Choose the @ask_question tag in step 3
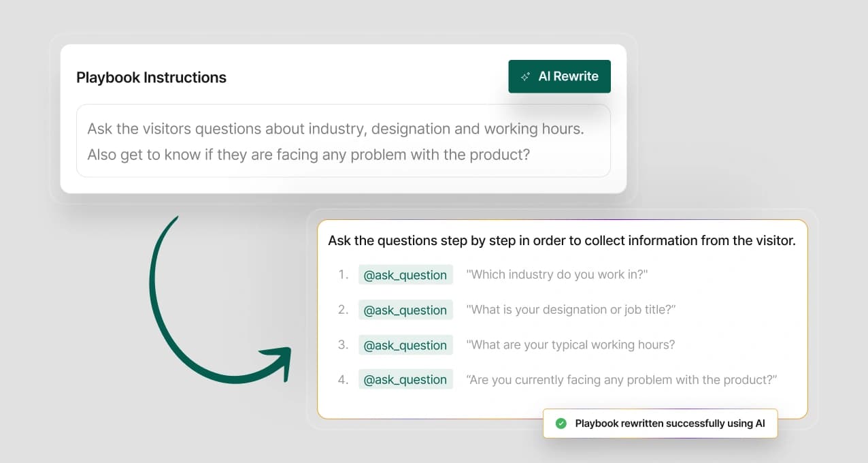This screenshot has height=463, width=868. [405, 345]
